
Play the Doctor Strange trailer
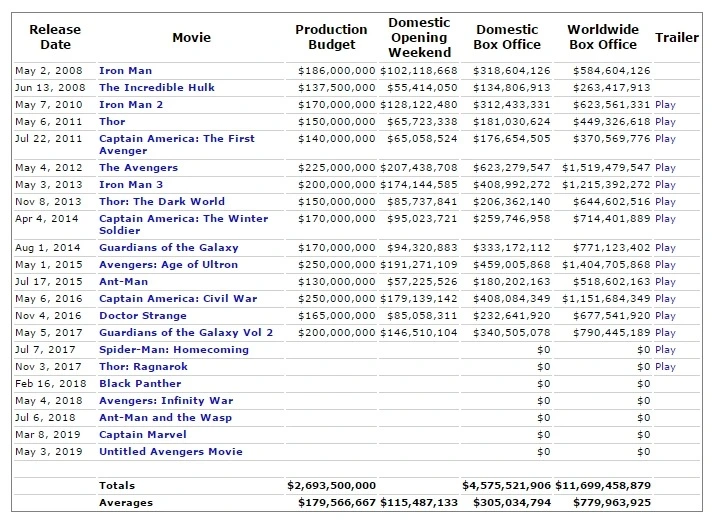pyautogui.click(x=665, y=316)
